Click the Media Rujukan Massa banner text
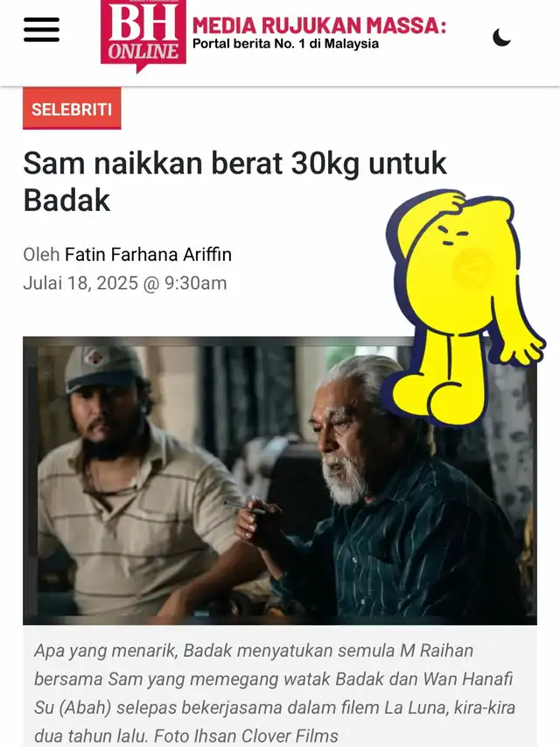Screen dimensions: 560x747 (x=319, y=25)
